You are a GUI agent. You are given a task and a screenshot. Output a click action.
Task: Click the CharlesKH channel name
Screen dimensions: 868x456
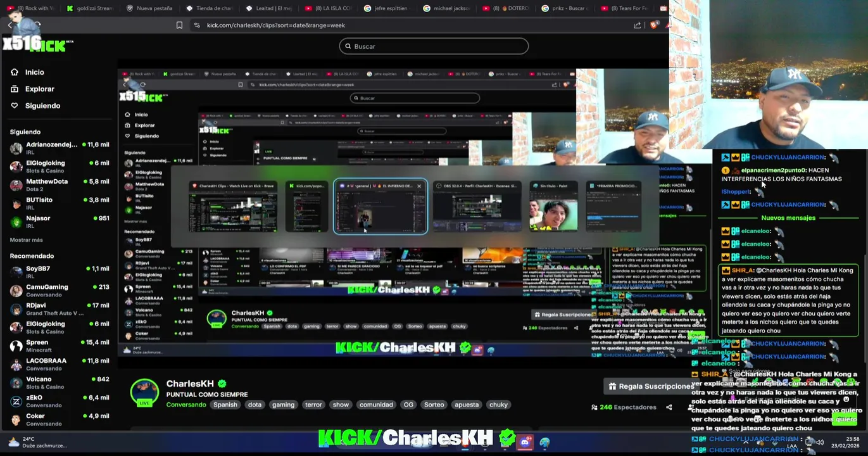(x=190, y=384)
